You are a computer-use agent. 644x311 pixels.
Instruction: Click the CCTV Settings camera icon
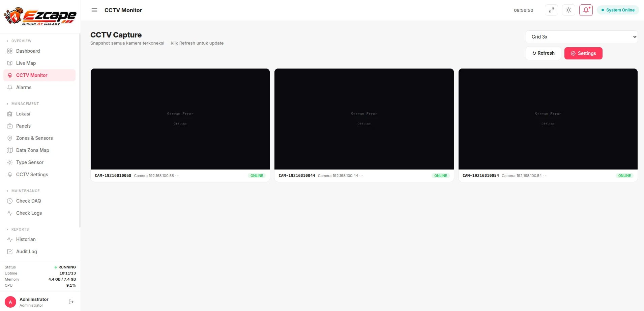click(10, 175)
